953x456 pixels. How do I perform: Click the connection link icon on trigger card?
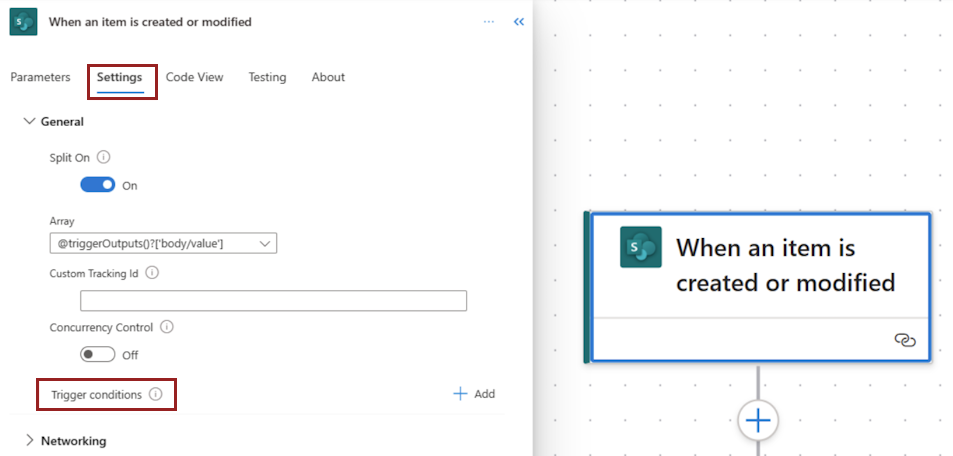coord(904,341)
